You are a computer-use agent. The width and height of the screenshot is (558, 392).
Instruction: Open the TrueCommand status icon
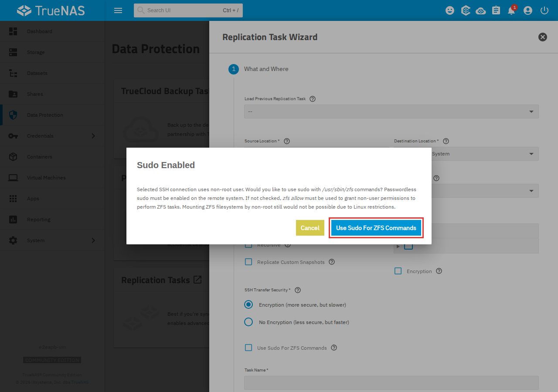click(466, 10)
